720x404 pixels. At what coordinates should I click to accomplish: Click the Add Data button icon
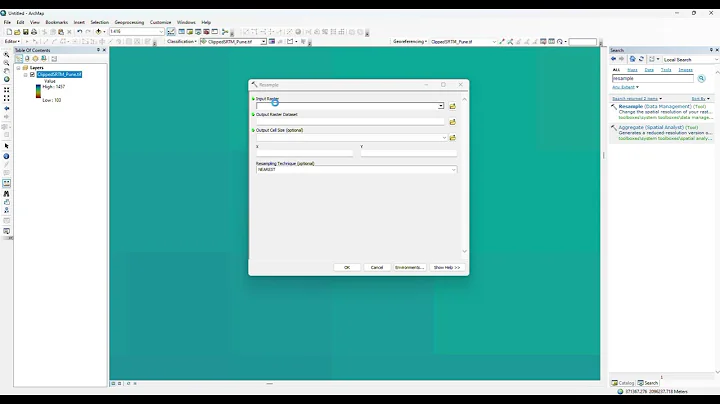pyautogui.click(x=98, y=32)
